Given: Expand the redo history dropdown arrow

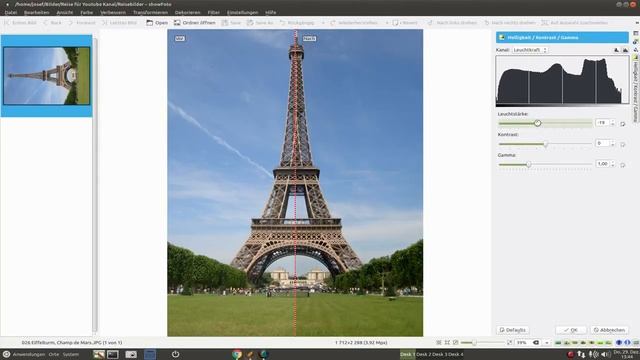Looking at the screenshot, I should (x=387, y=23).
